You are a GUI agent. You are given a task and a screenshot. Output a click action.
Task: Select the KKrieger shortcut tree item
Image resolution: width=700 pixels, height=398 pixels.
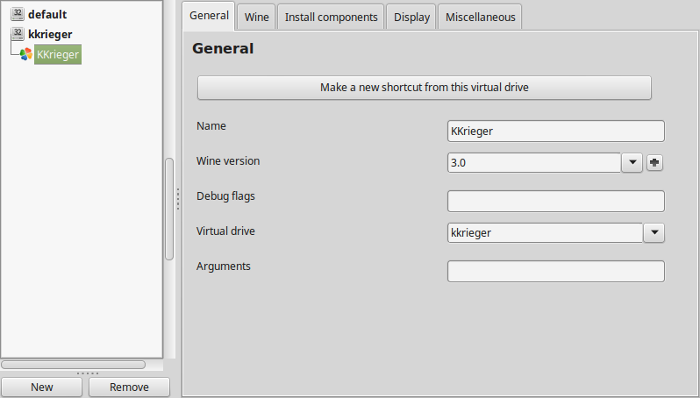click(x=58, y=54)
